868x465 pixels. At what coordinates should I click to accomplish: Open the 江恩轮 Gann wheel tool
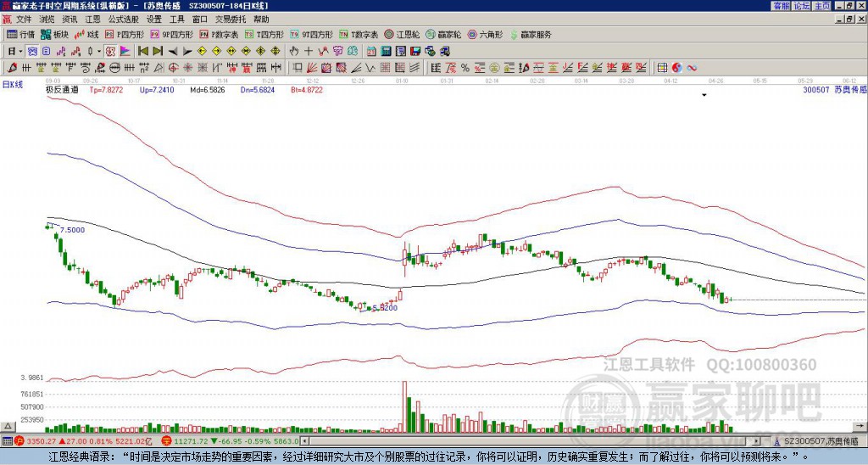(x=402, y=34)
